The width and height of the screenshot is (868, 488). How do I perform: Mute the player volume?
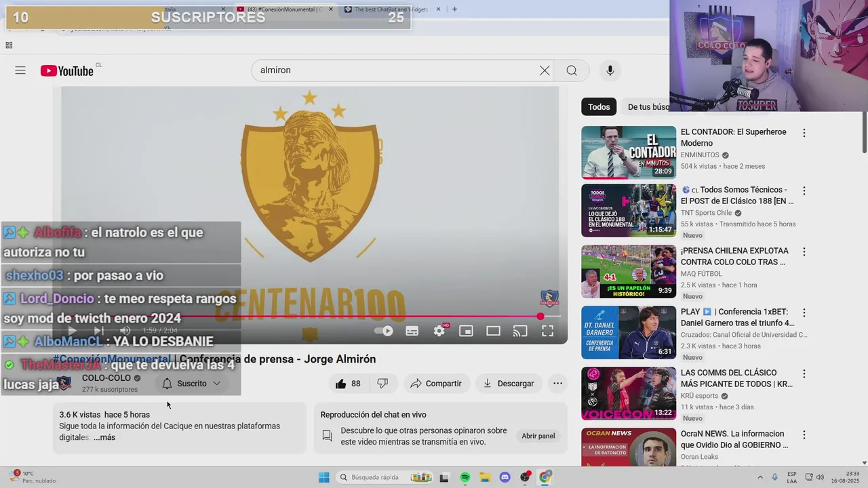click(125, 331)
